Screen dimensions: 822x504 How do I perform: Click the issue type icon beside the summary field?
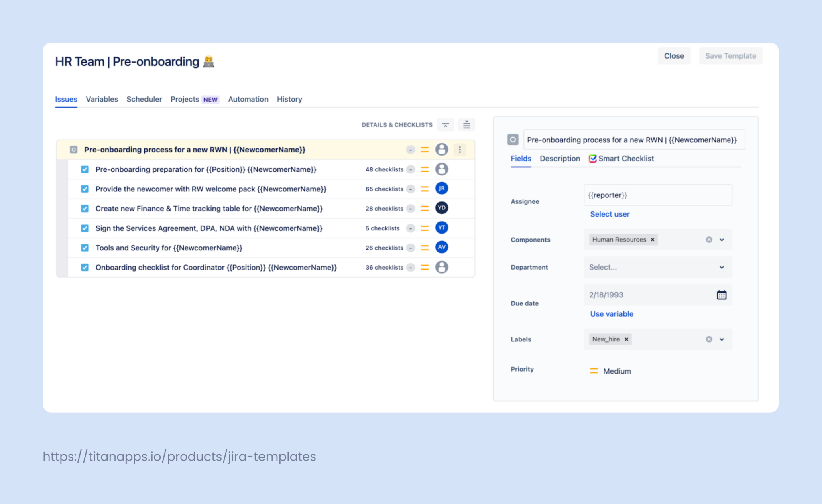513,140
